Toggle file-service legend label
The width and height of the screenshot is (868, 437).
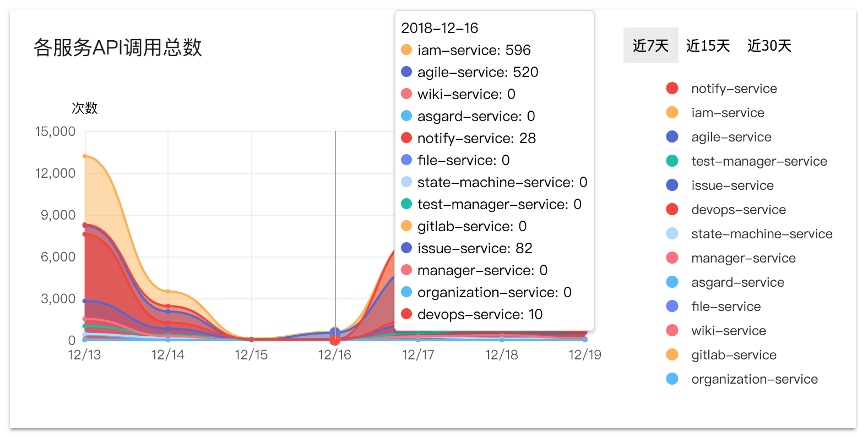pos(726,307)
